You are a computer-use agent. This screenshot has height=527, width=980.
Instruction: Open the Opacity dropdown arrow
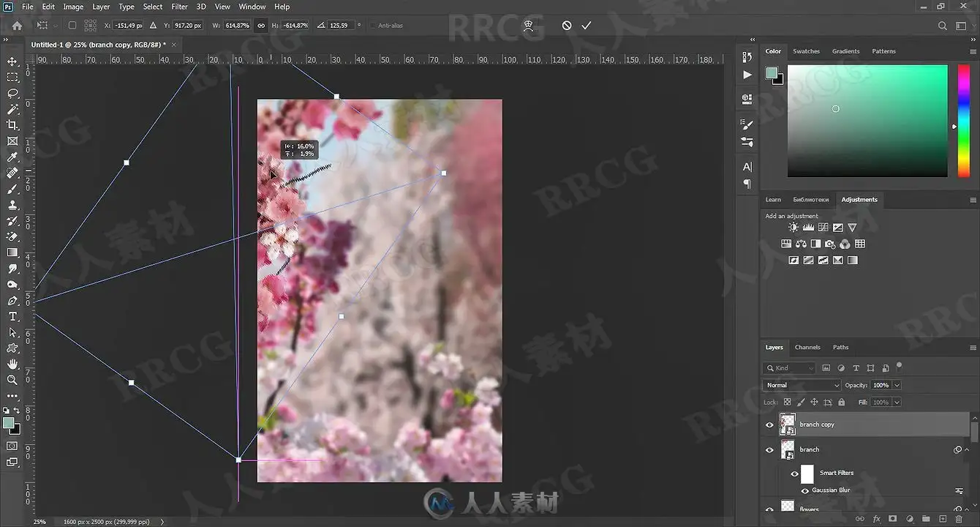tap(897, 385)
